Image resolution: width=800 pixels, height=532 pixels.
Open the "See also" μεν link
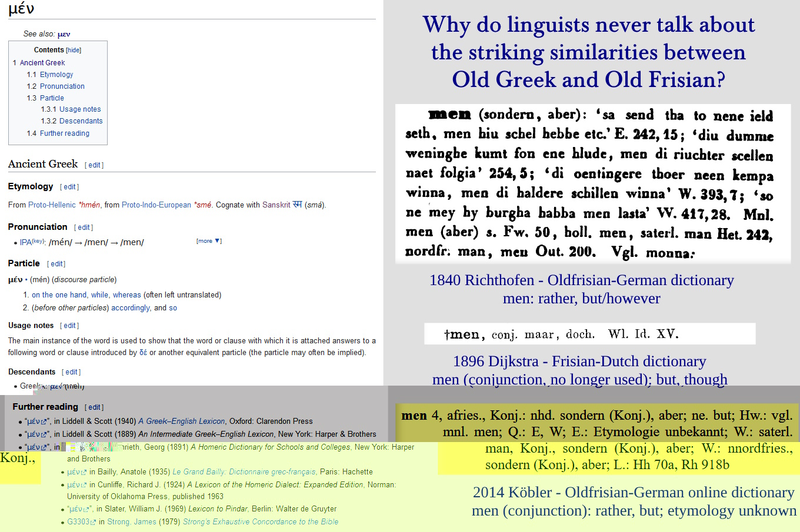[64, 34]
